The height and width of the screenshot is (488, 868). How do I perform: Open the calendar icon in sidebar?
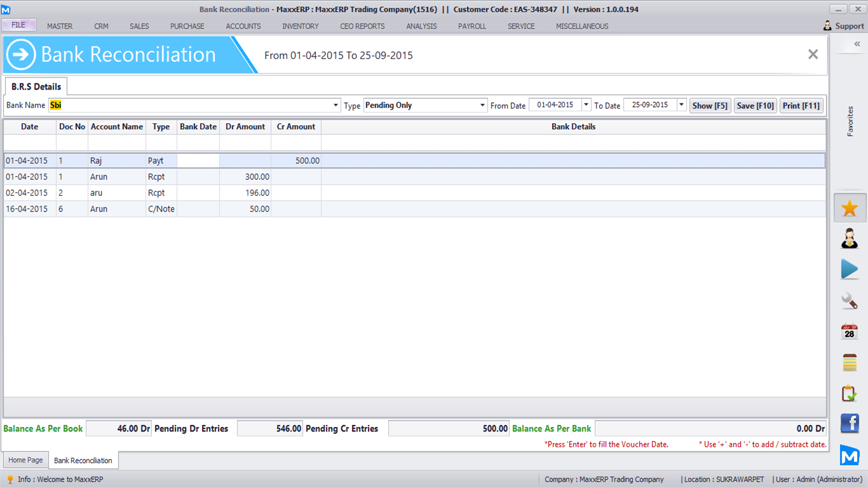click(850, 331)
